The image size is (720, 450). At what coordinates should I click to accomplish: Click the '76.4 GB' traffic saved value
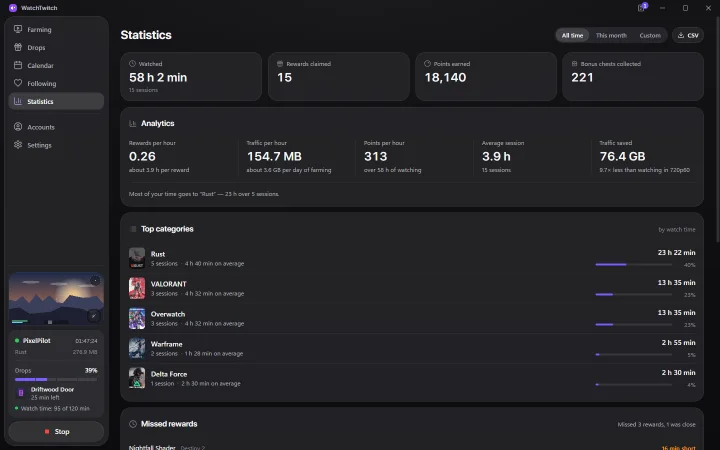pyautogui.click(x=622, y=157)
